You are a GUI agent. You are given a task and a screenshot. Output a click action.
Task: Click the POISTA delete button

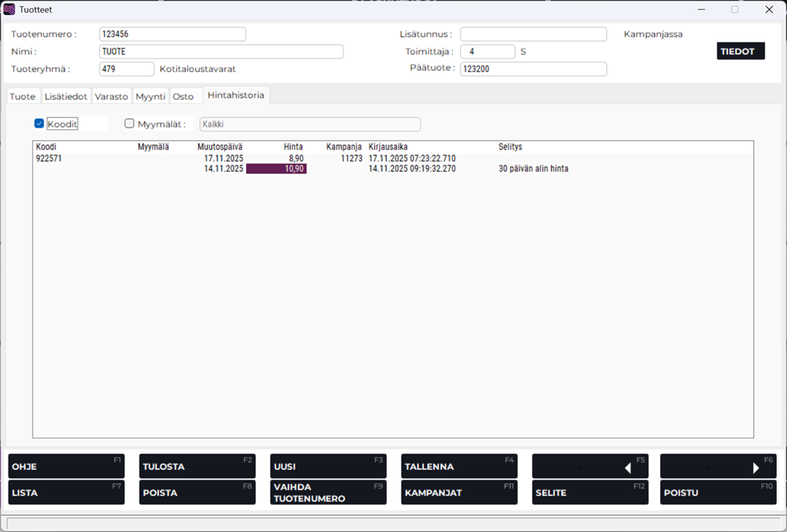197,493
